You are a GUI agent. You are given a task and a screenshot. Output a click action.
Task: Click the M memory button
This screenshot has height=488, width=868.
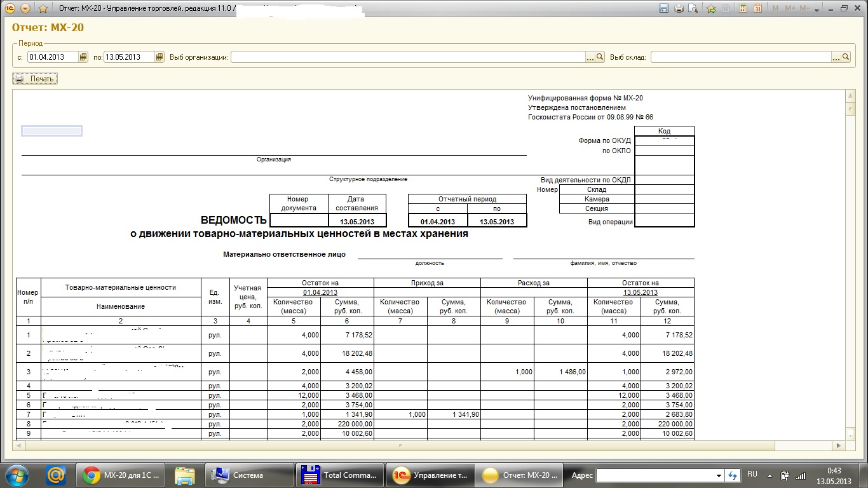(775, 9)
